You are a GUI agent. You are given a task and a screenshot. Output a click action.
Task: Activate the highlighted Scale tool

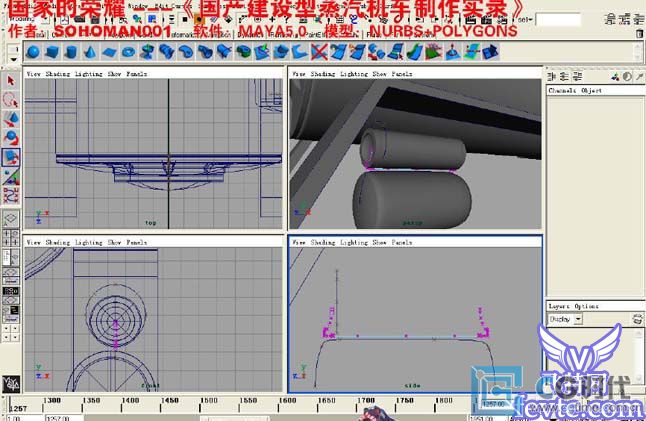11,157
